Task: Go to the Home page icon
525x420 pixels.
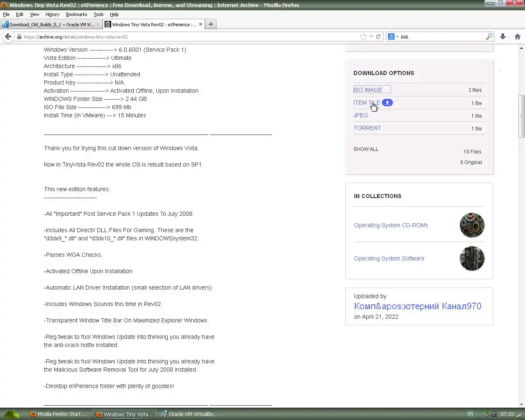Action: 518,37
